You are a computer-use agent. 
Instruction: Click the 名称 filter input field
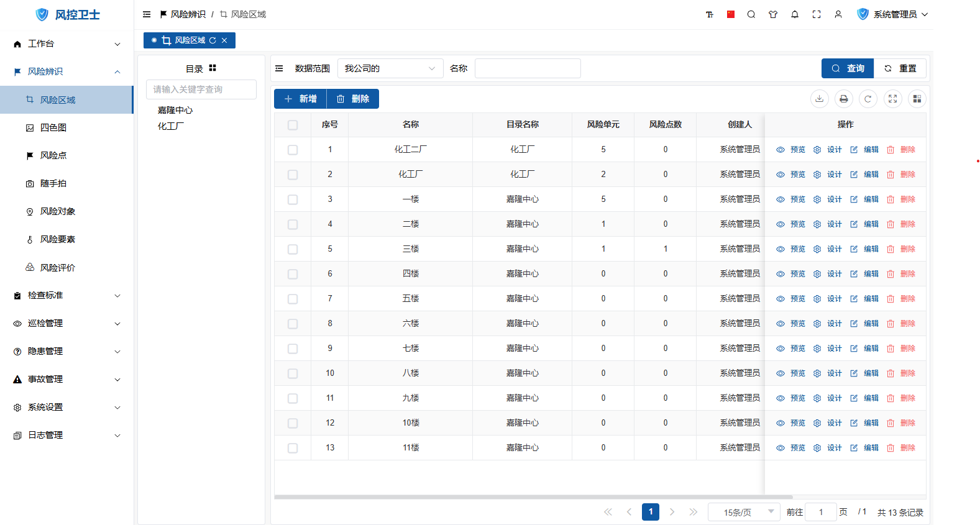[x=528, y=68]
